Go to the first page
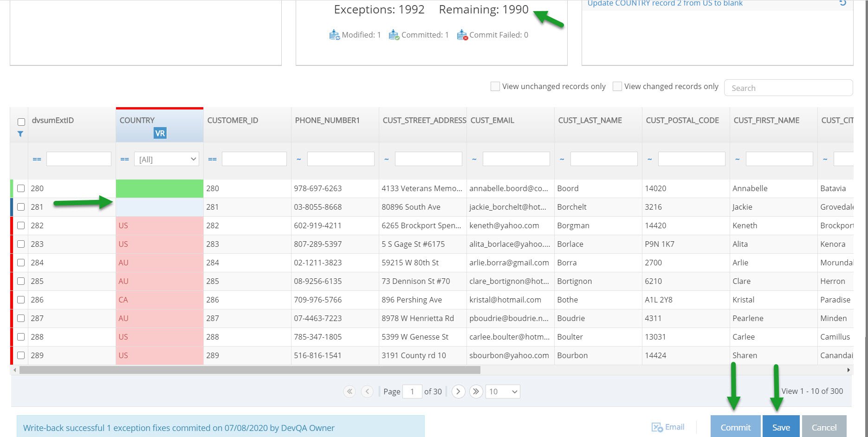The width and height of the screenshot is (868, 437). click(350, 392)
